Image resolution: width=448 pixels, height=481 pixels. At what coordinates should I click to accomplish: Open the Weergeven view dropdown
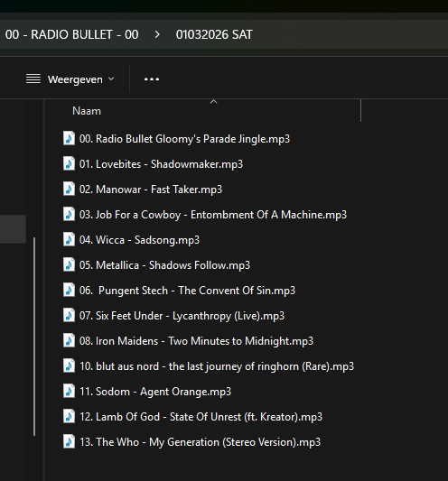70,79
